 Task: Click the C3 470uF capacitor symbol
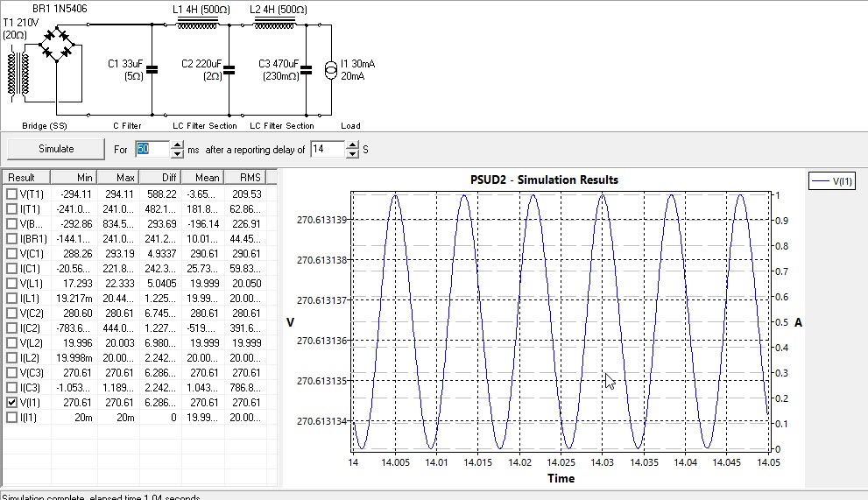coord(307,70)
